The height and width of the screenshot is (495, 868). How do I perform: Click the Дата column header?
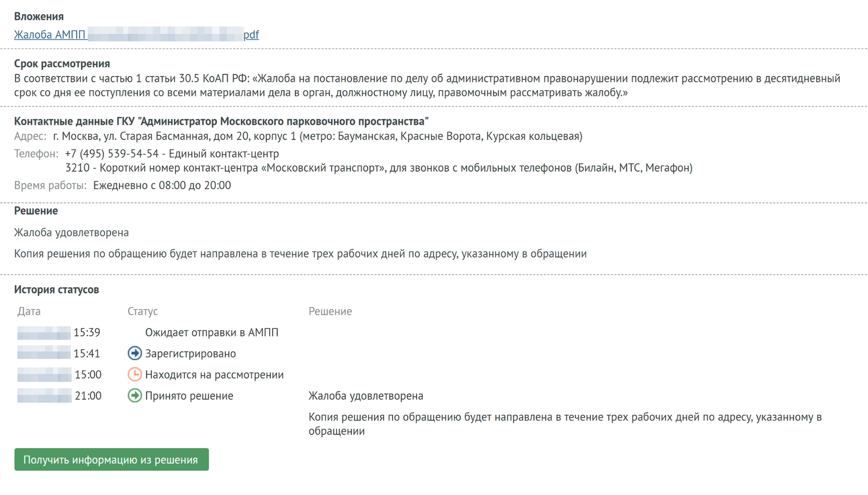[28, 311]
